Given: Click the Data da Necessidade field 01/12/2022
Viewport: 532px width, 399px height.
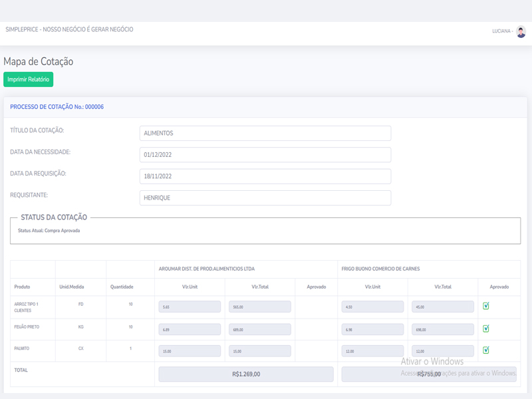Looking at the screenshot, I should point(265,155).
